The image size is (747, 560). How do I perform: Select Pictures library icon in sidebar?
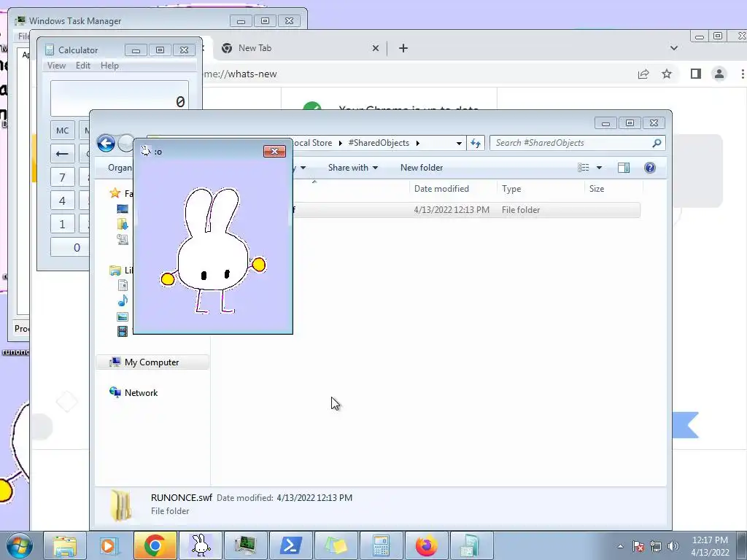pyautogui.click(x=123, y=316)
